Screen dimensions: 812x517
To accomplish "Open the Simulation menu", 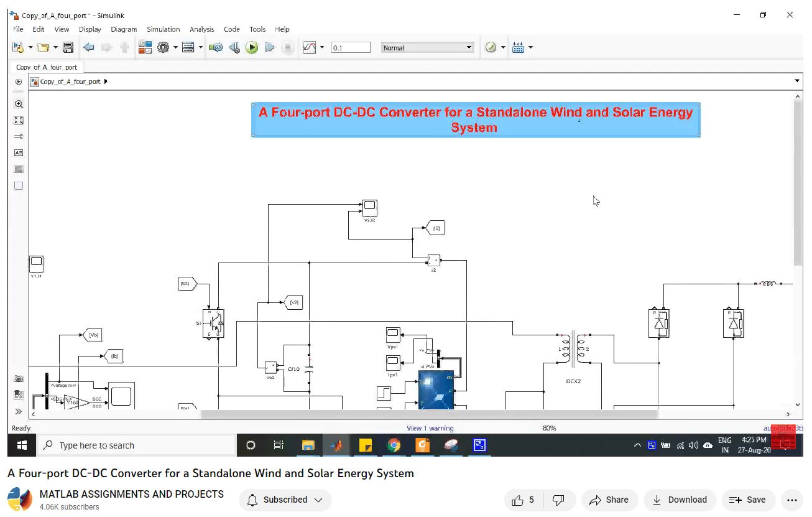I will point(163,29).
